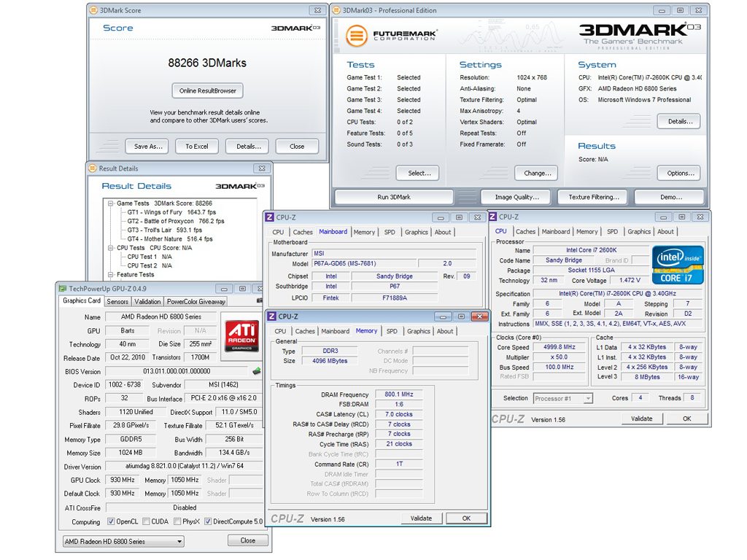Click the Run 3DMark button

[x=394, y=197]
